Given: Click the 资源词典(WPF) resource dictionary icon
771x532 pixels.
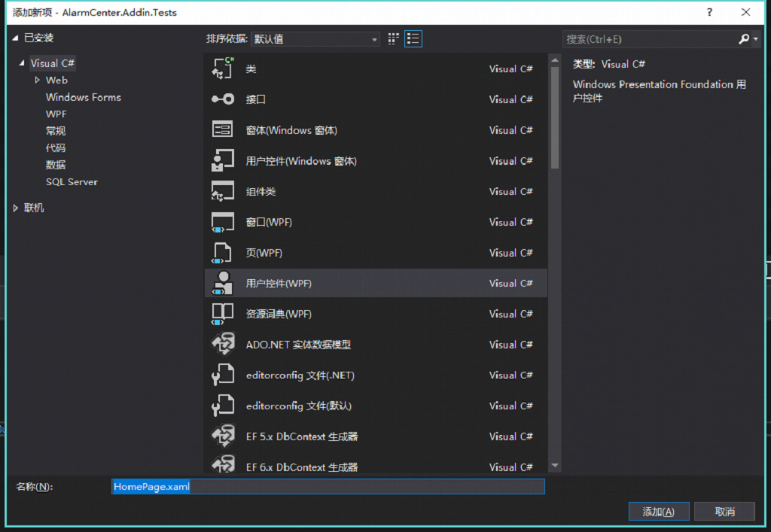Looking at the screenshot, I should pyautogui.click(x=222, y=314).
